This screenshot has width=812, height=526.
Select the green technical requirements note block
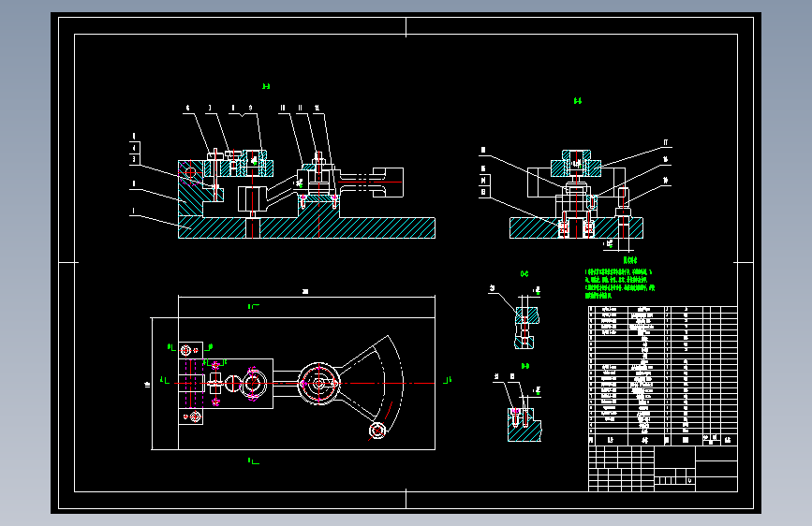620,284
